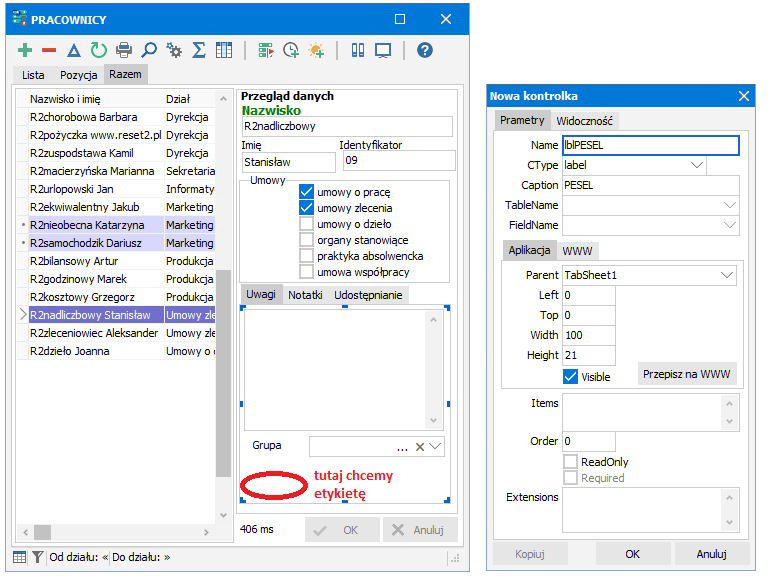The width and height of the screenshot is (773, 578).
Task: Select the Razem tab
Action: coord(125,74)
